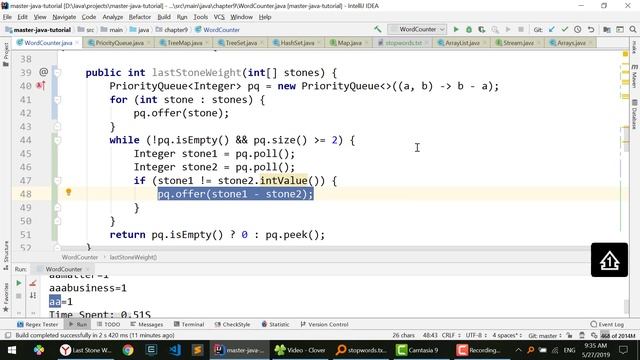Open the Database side panel
The height and width of the screenshot is (360, 640).
634,114
